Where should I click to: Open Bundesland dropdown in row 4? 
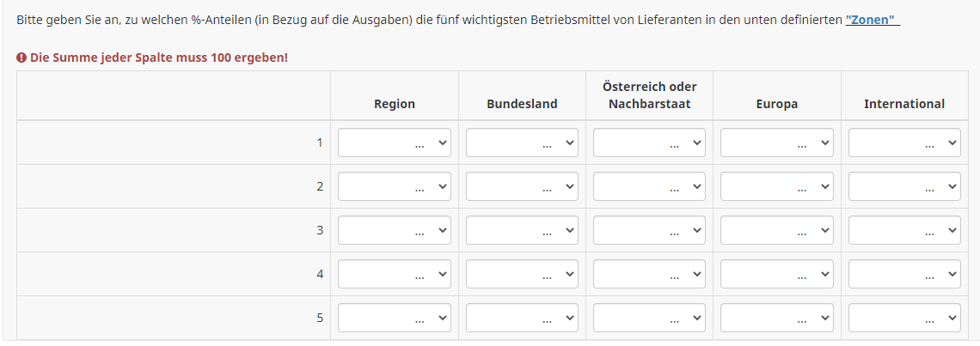[522, 275]
